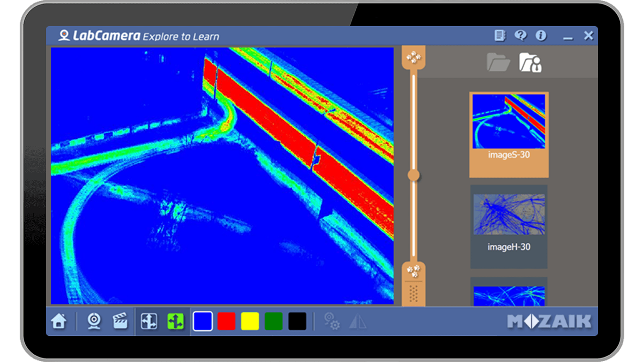Toggle the green motion-path mode icon
This screenshot has width=644, height=362.
[x=176, y=321]
